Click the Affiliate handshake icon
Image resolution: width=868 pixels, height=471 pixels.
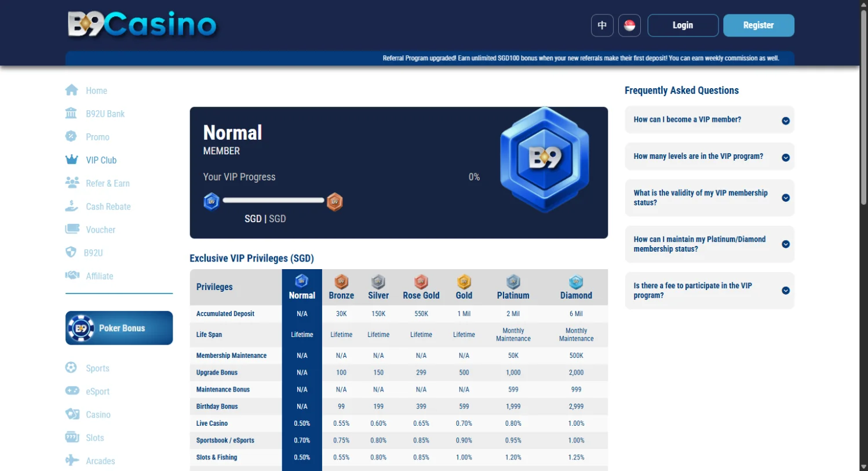pos(72,276)
